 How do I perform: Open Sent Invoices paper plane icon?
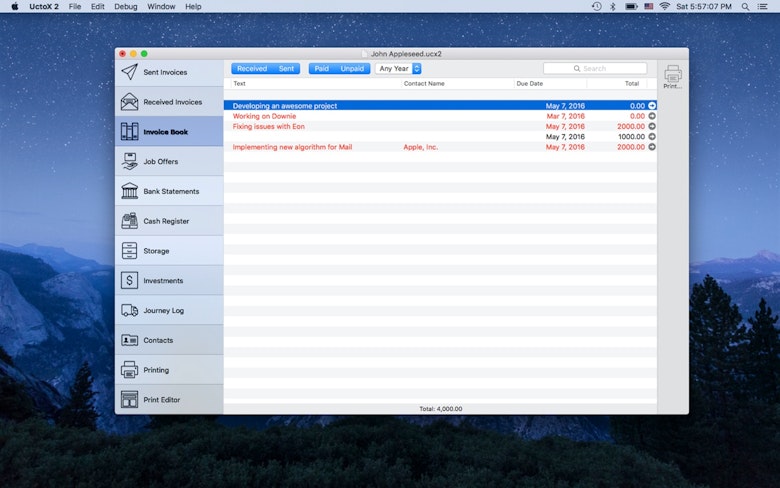(x=129, y=72)
